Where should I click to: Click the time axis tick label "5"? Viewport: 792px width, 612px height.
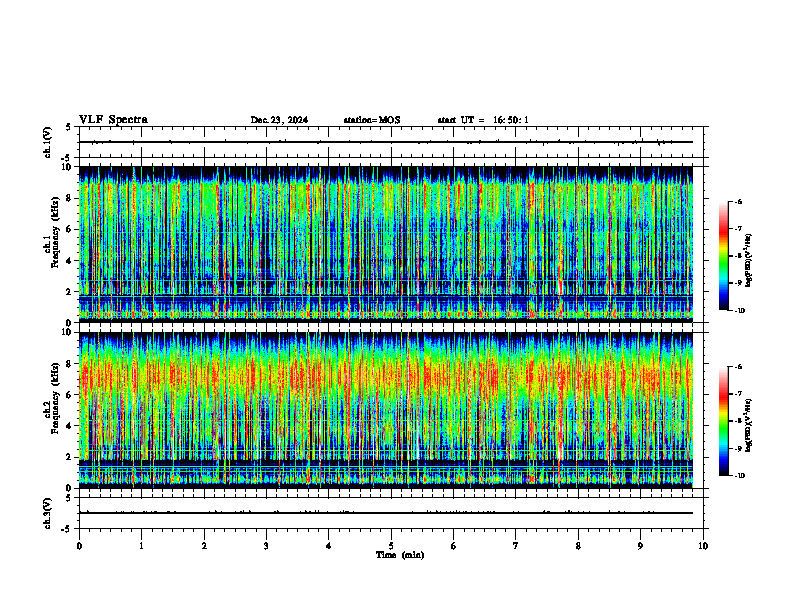coord(391,546)
